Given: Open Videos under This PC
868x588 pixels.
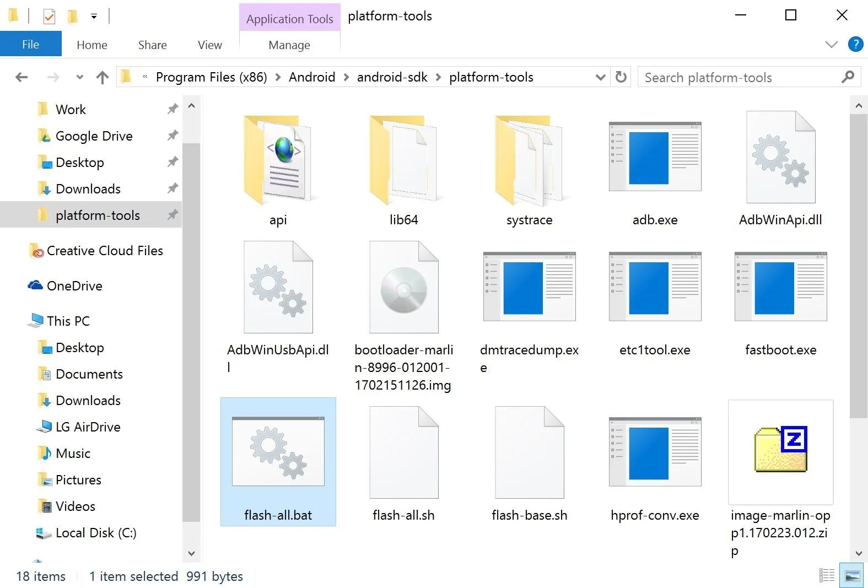Looking at the screenshot, I should 75,506.
